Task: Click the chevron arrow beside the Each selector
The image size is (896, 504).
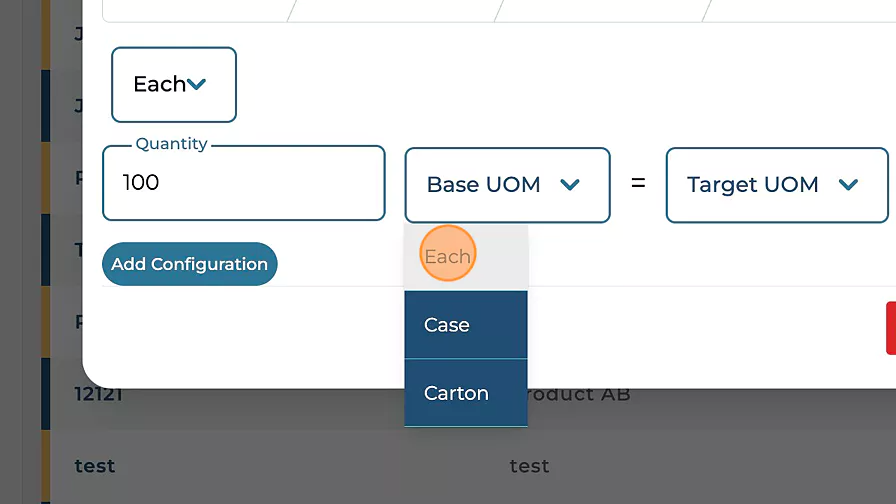Action: [197, 85]
